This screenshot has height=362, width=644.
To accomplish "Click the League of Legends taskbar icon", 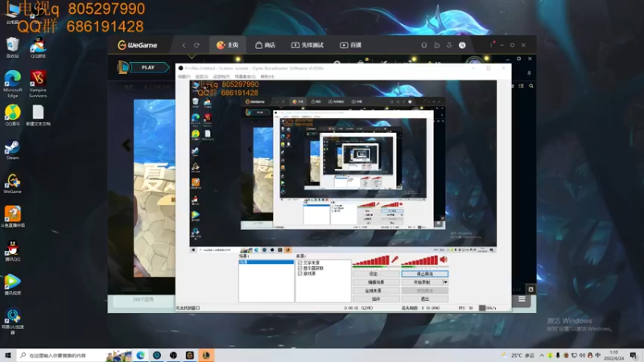I will (206, 355).
